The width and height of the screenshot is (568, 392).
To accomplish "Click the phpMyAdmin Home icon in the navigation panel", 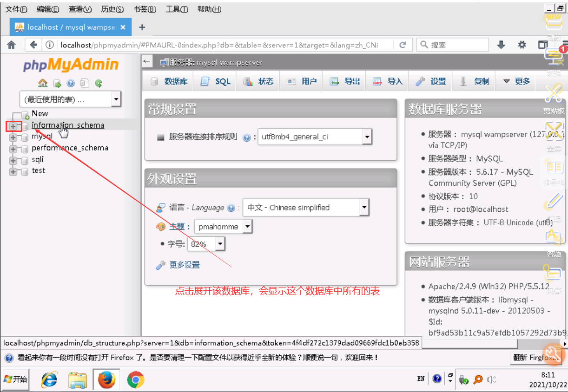I will [x=42, y=84].
